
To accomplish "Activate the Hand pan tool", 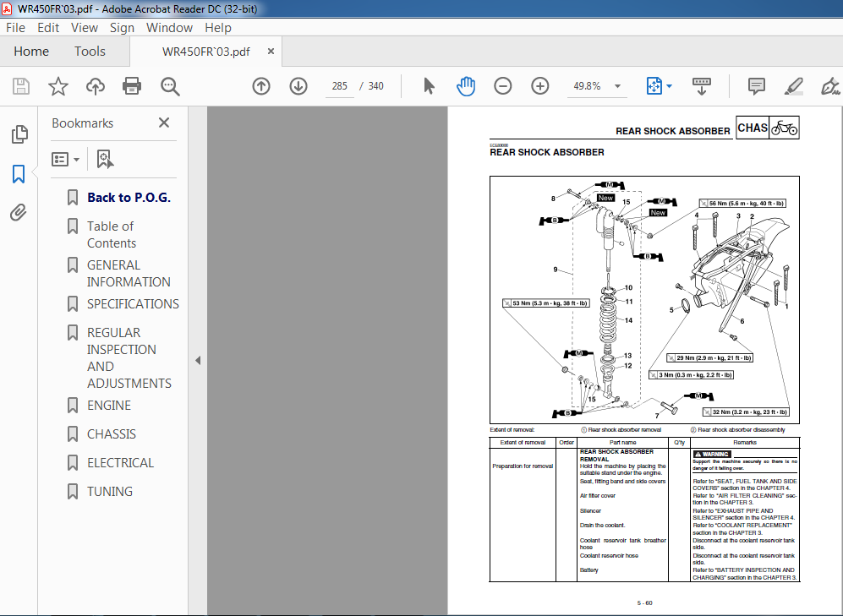I will pyautogui.click(x=466, y=86).
